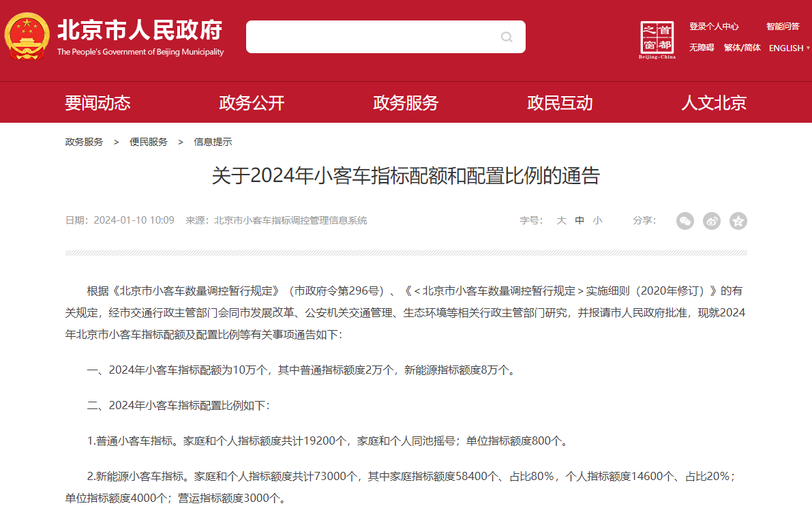812x508 pixels.
Task: Open the 政民互动 navigation menu
Action: pyautogui.click(x=560, y=102)
